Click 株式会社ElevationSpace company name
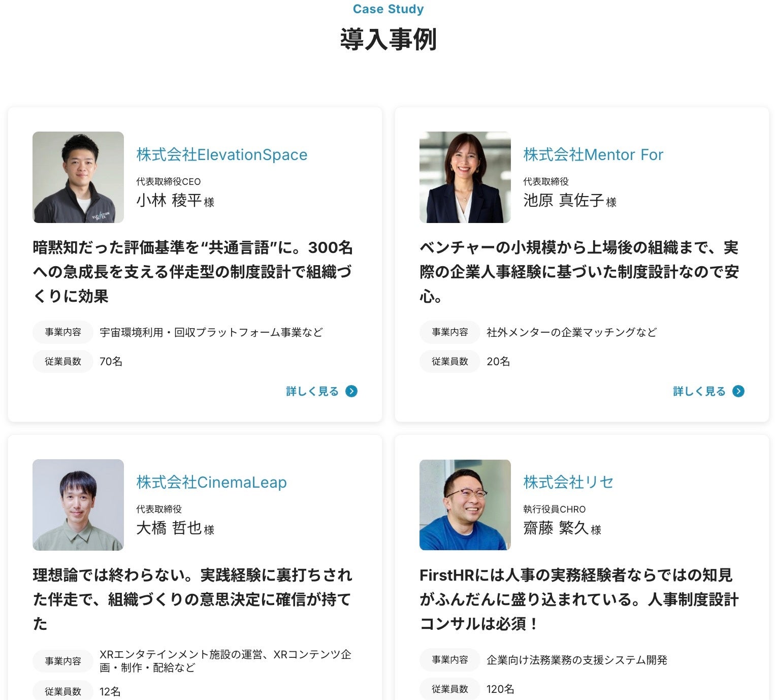The height and width of the screenshot is (700, 775). [x=222, y=154]
